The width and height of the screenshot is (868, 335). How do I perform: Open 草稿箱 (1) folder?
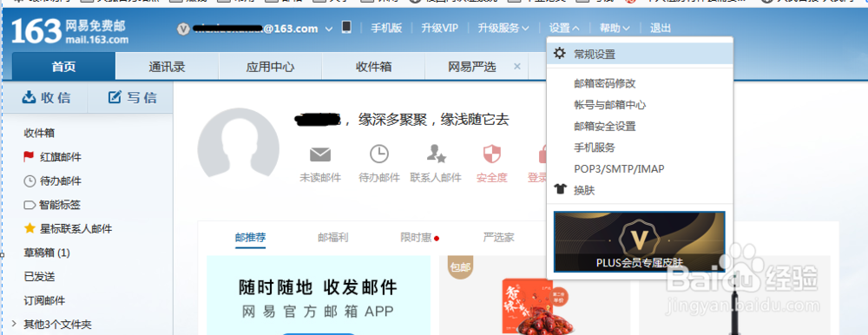coord(47,253)
